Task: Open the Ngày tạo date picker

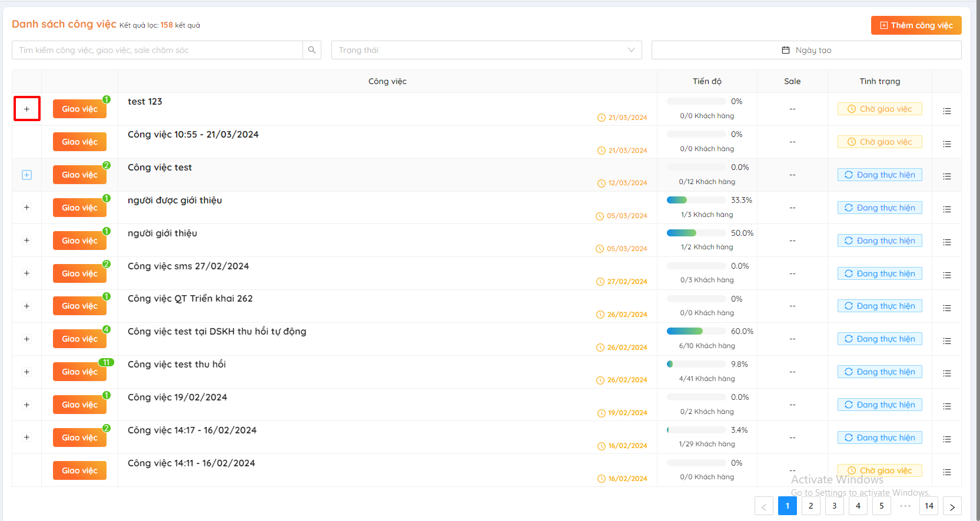Action: click(x=806, y=50)
